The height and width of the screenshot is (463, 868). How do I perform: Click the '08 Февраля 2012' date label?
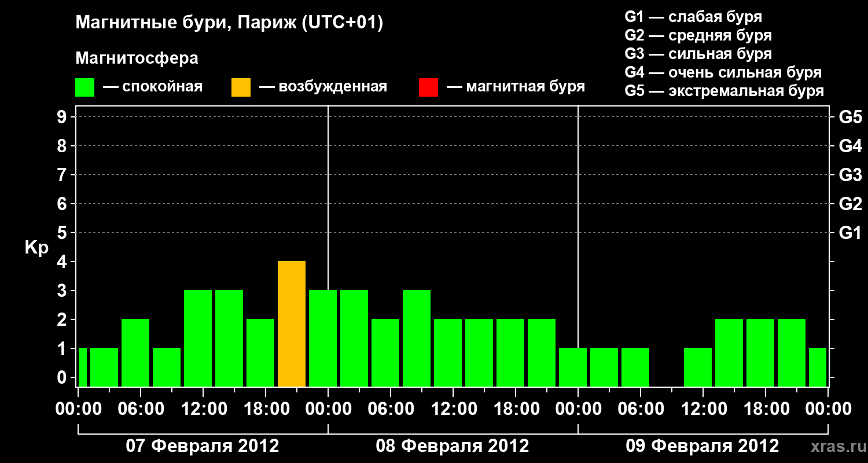453,446
